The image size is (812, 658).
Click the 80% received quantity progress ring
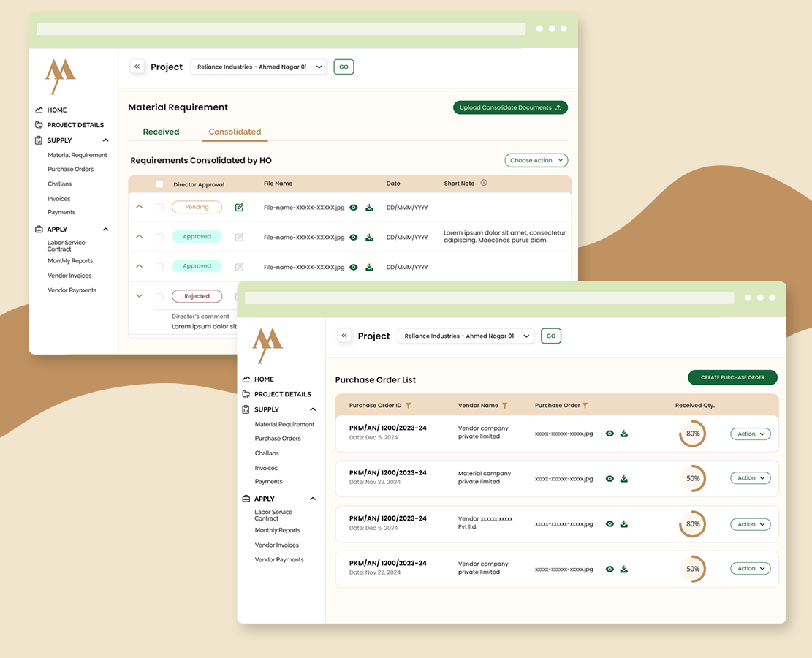click(x=692, y=434)
